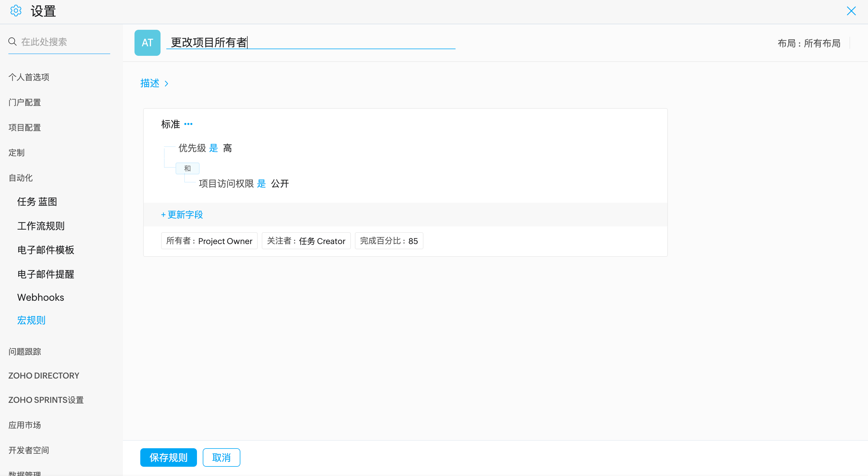This screenshot has width=868, height=476.
Task: Click the settings gear icon
Action: [x=16, y=11]
